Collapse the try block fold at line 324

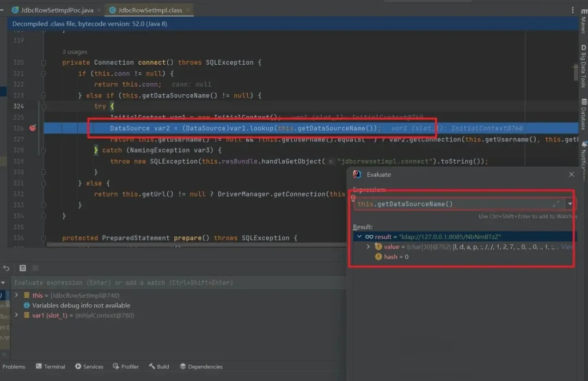coord(44,107)
